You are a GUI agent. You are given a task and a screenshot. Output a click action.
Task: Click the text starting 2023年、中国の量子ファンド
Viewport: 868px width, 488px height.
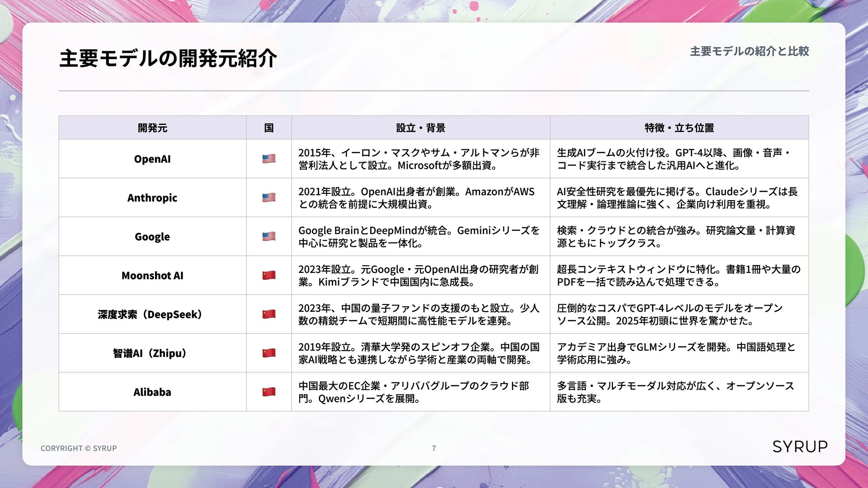coord(419,314)
